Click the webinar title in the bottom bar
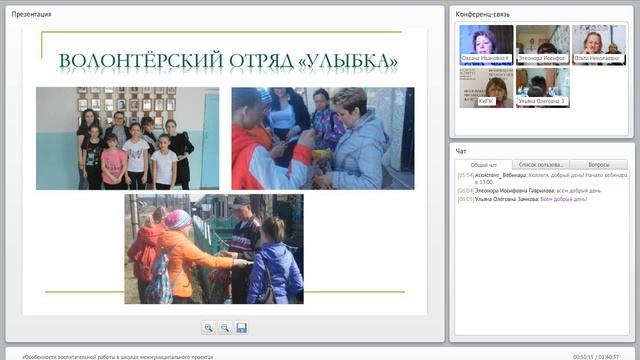 tap(118, 357)
